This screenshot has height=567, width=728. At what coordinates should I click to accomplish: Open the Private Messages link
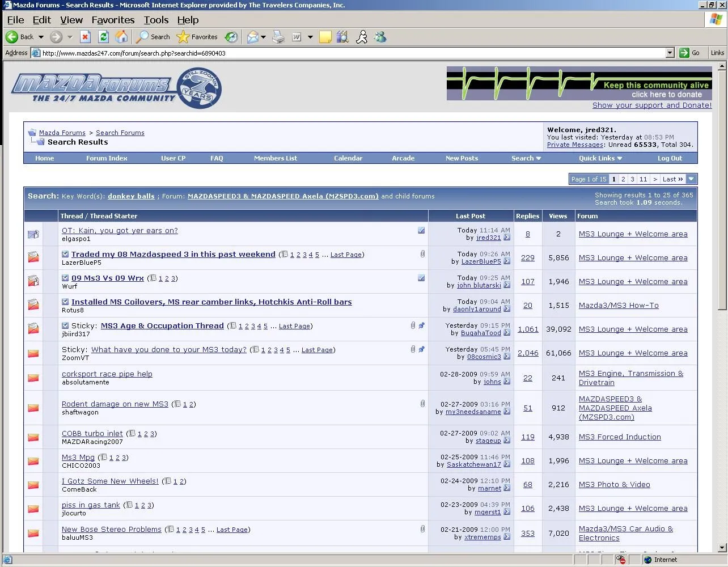click(574, 145)
